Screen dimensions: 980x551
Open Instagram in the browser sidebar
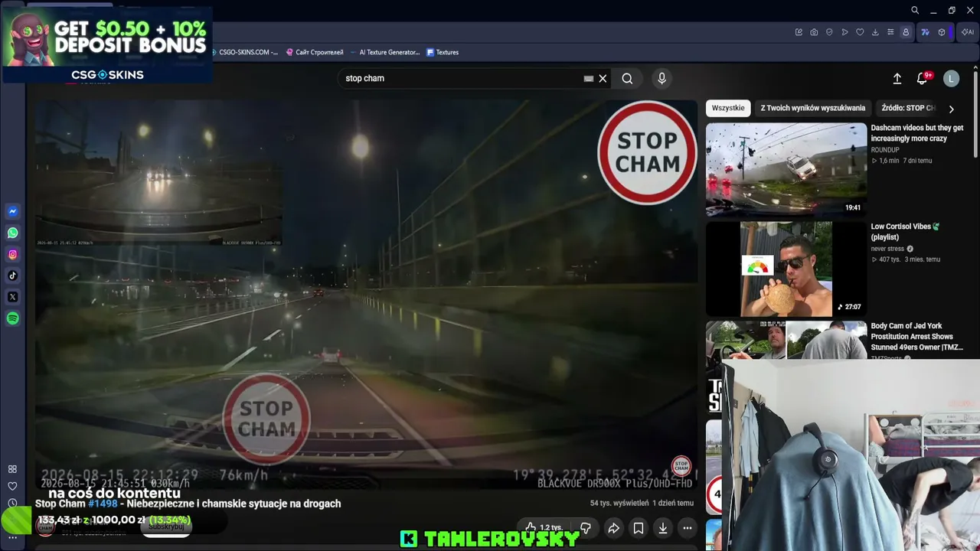[x=13, y=254]
